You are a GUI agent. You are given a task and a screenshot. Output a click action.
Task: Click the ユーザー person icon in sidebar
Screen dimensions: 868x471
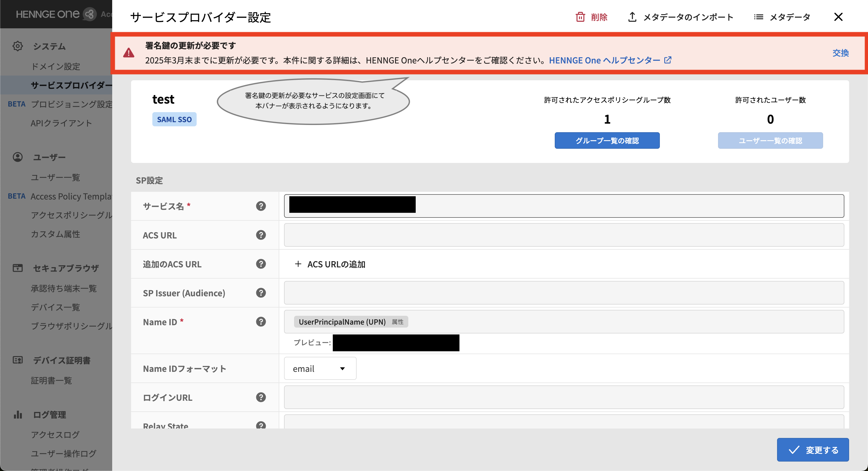tap(17, 157)
